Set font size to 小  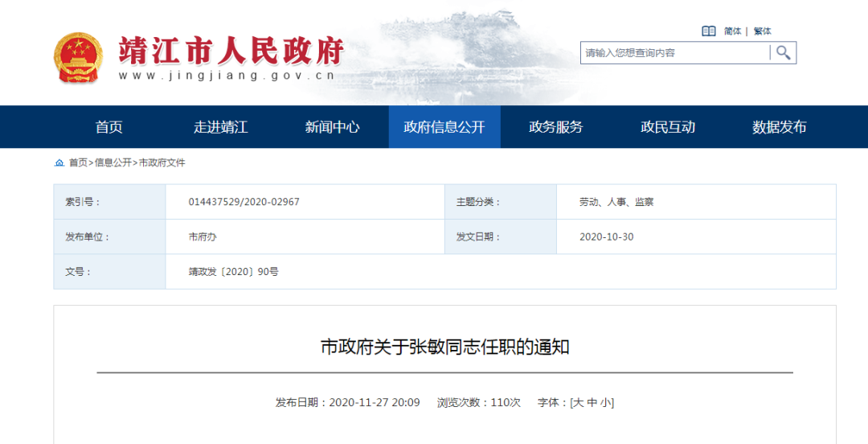click(x=606, y=402)
